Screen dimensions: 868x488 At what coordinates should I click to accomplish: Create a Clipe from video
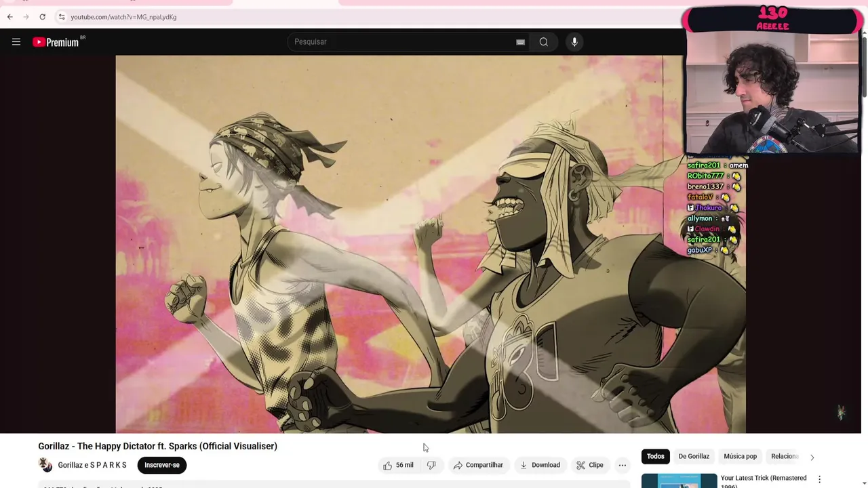pyautogui.click(x=589, y=465)
